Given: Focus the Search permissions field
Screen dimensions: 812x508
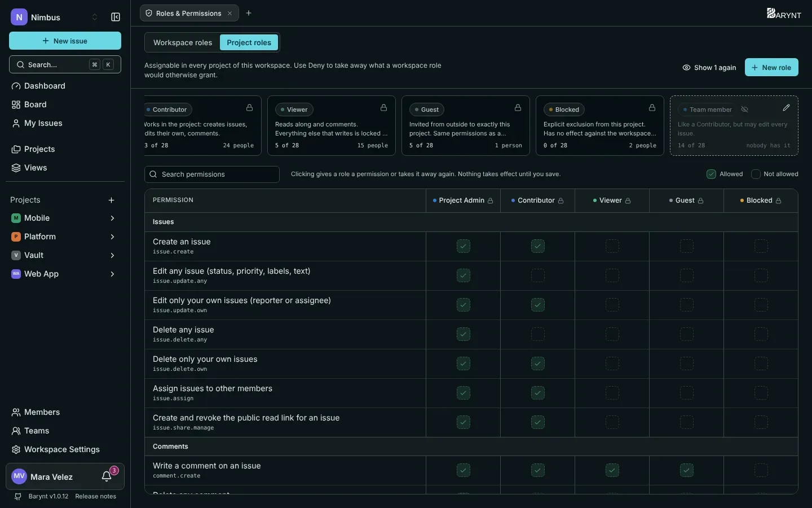Looking at the screenshot, I should click(212, 174).
